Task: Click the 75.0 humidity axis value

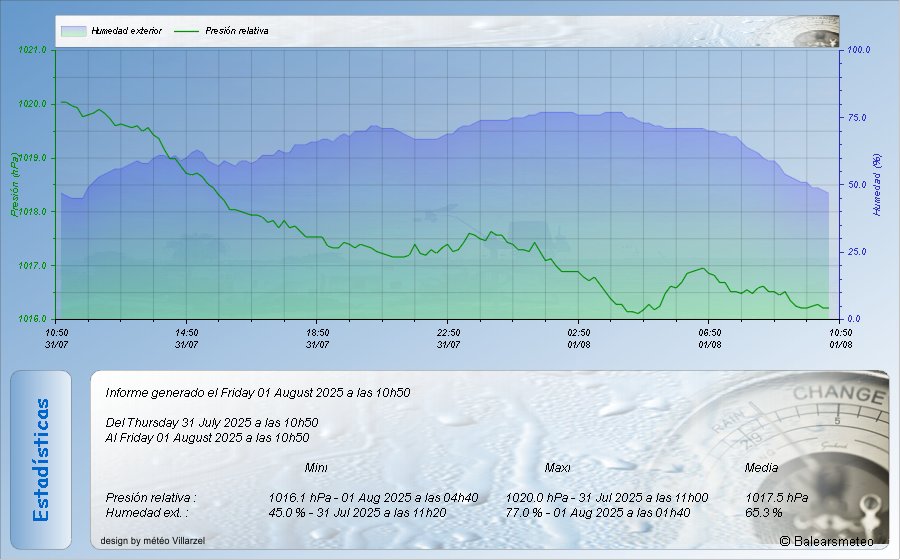Action: click(x=857, y=118)
